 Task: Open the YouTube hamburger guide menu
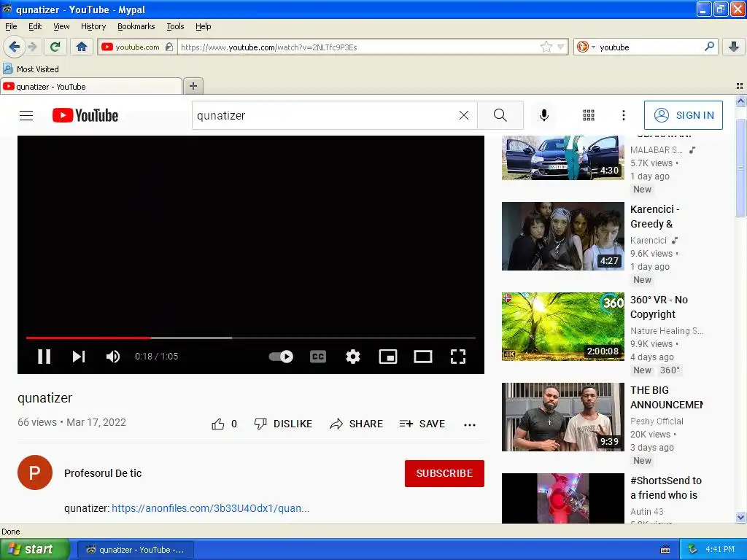[x=26, y=115]
